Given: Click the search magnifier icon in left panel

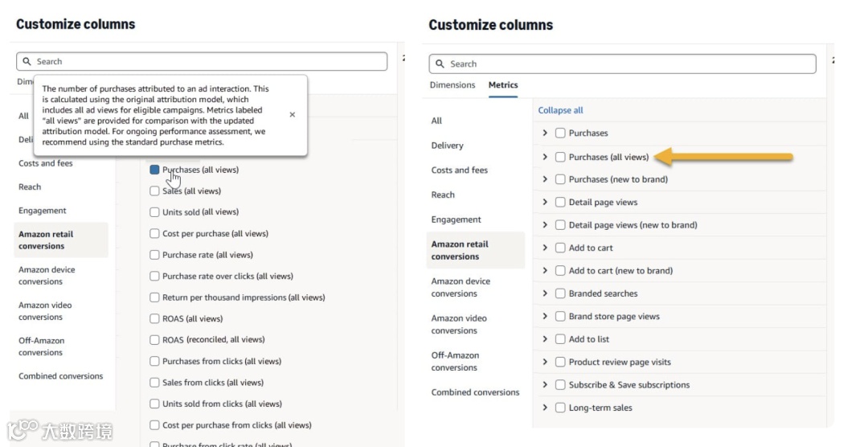Looking at the screenshot, I should pos(27,62).
